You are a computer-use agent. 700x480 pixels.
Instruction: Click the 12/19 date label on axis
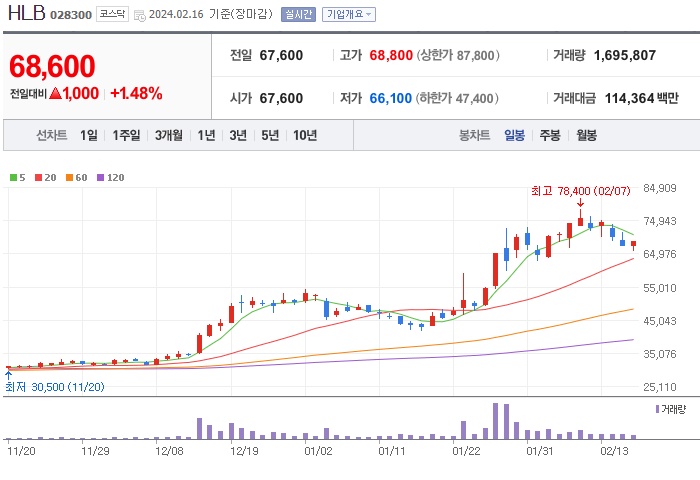click(x=244, y=451)
